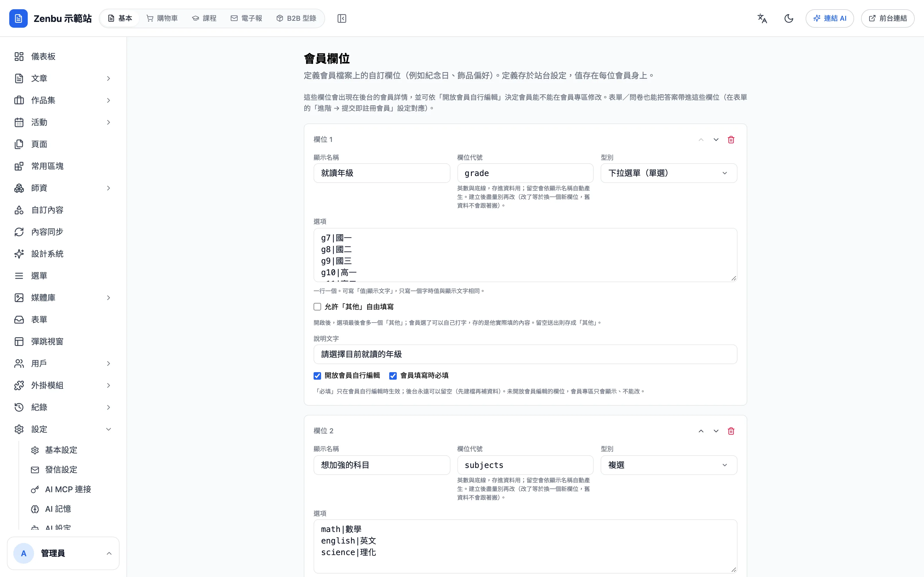Viewport: 924px width, 577px height.
Task: Open the language translation icon
Action: [x=762, y=18]
